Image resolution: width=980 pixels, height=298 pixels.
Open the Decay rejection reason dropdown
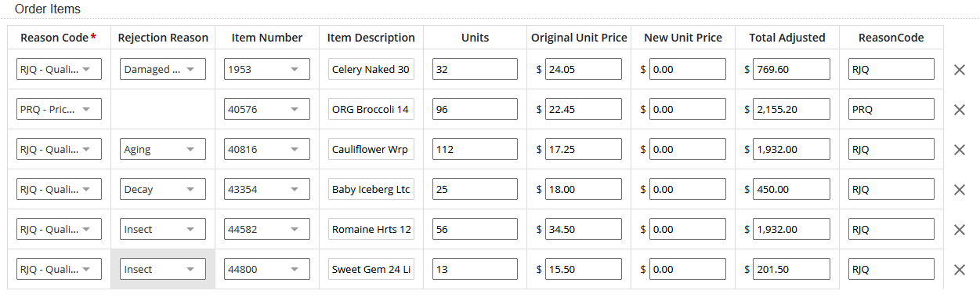[163, 189]
